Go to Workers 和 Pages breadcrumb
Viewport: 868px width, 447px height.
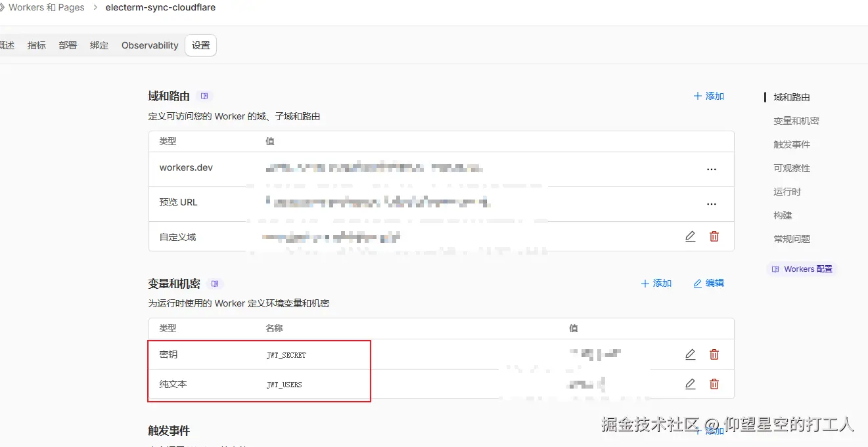click(x=46, y=8)
